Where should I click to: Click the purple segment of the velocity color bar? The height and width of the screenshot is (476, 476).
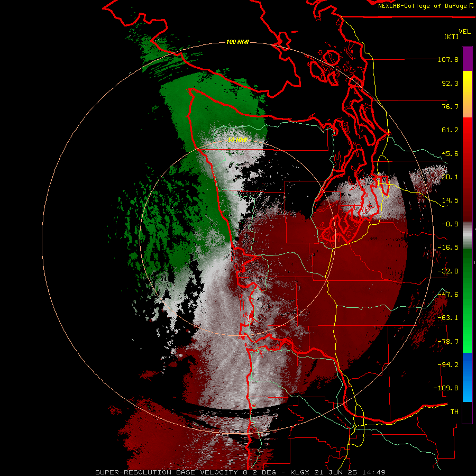tap(467, 59)
